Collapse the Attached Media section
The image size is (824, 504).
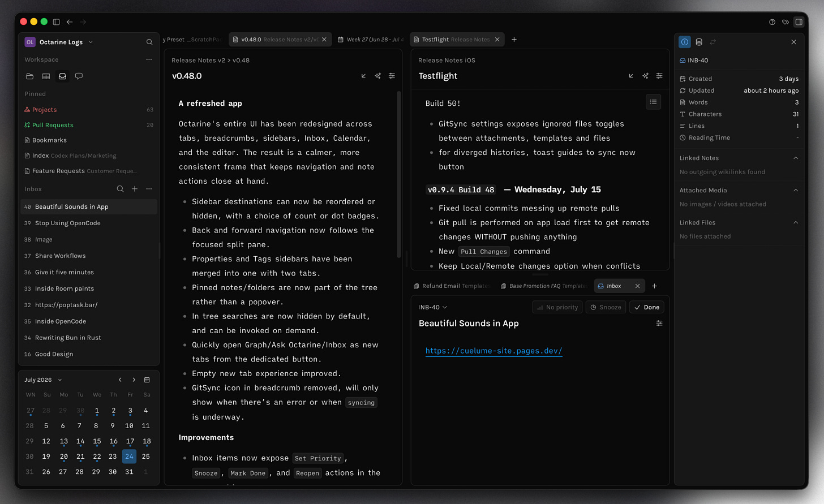click(x=796, y=190)
